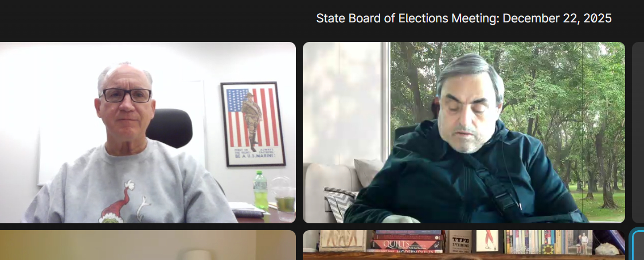The height and width of the screenshot is (260, 644).
Task: Click the dark partial tile at upper right edge
Action: tap(638, 132)
